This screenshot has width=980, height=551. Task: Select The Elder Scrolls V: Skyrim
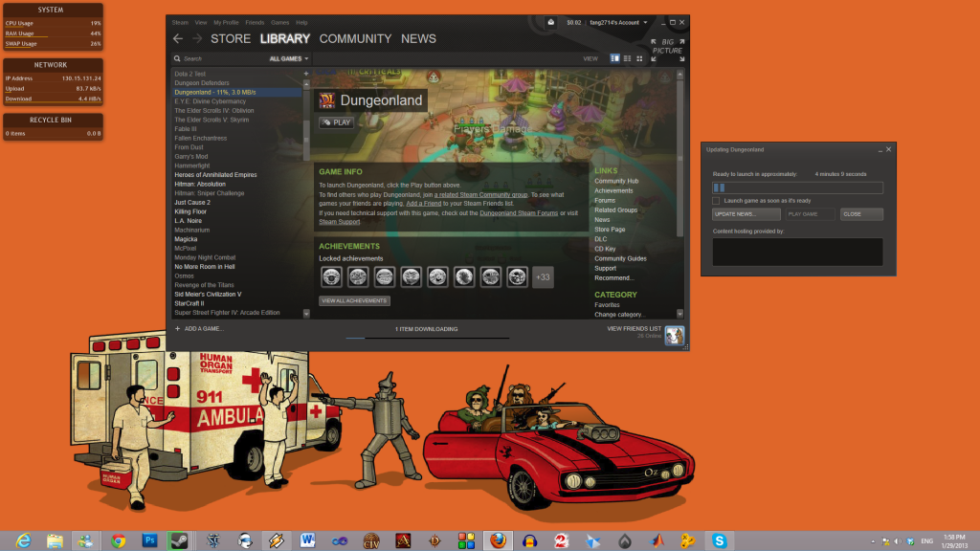pyautogui.click(x=212, y=120)
